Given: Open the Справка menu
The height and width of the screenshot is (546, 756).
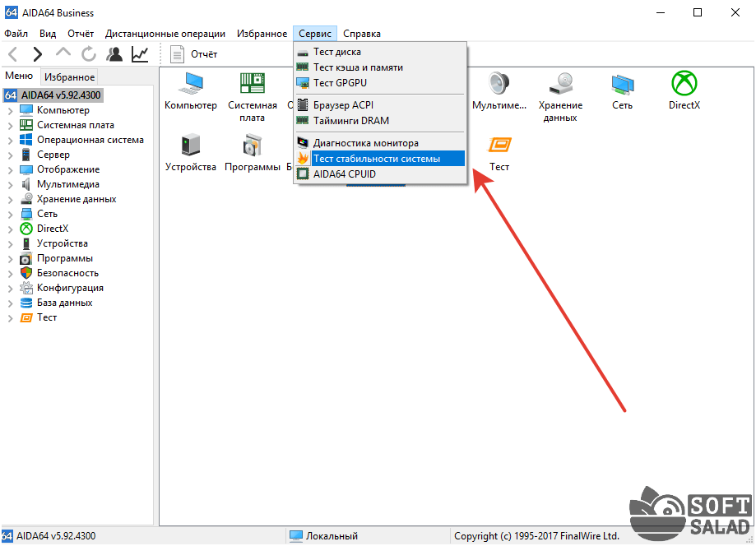Looking at the screenshot, I should [362, 34].
